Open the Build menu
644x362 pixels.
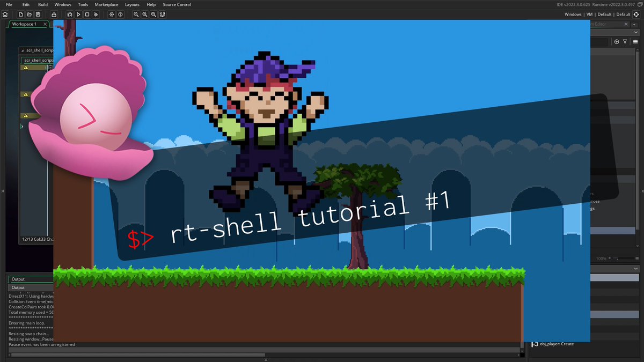[43, 4]
